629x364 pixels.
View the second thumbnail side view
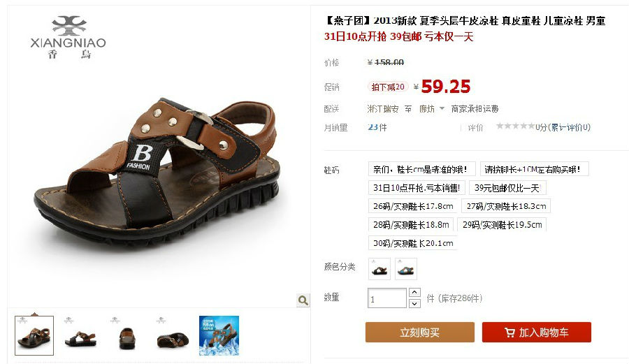(80, 335)
